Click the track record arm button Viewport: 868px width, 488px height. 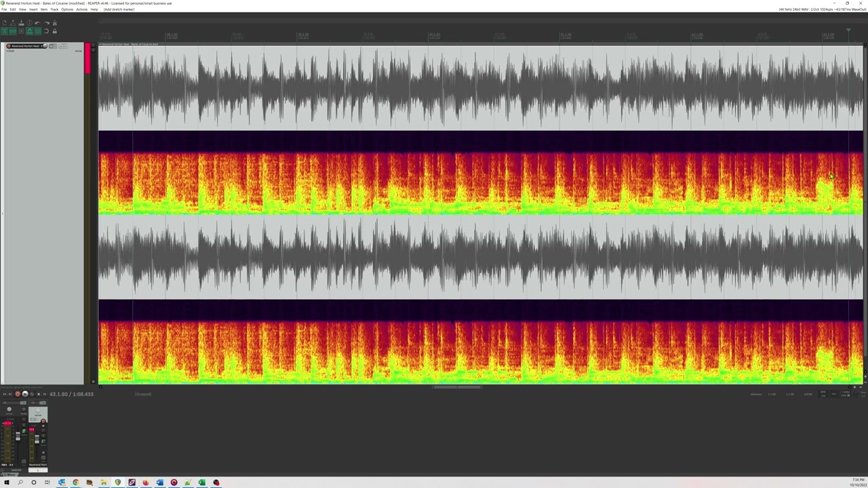(9, 46)
